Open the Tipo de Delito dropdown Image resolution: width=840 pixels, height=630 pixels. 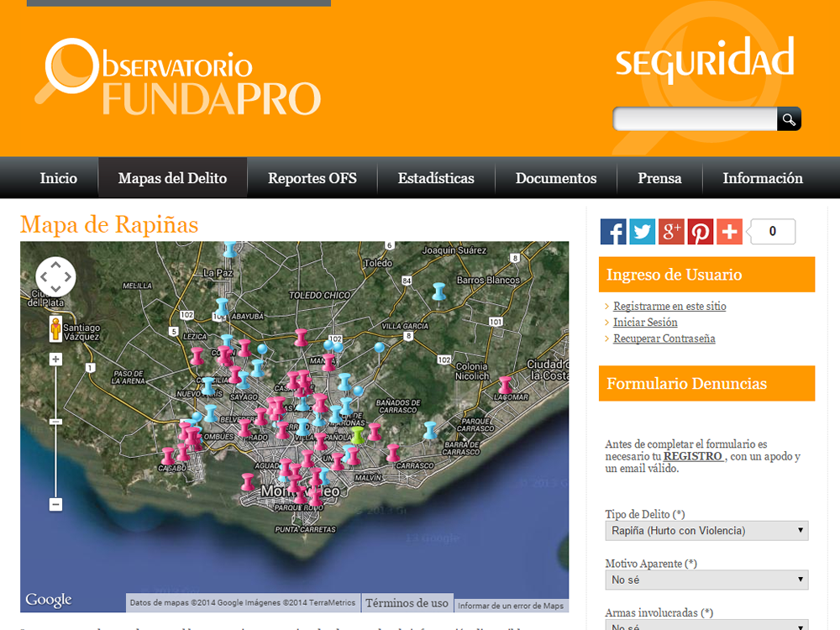706,530
